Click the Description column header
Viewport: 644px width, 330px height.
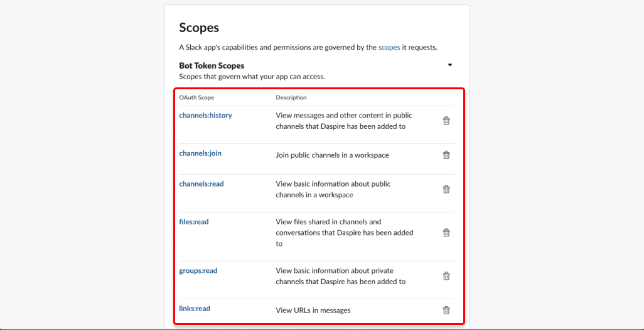[291, 97]
